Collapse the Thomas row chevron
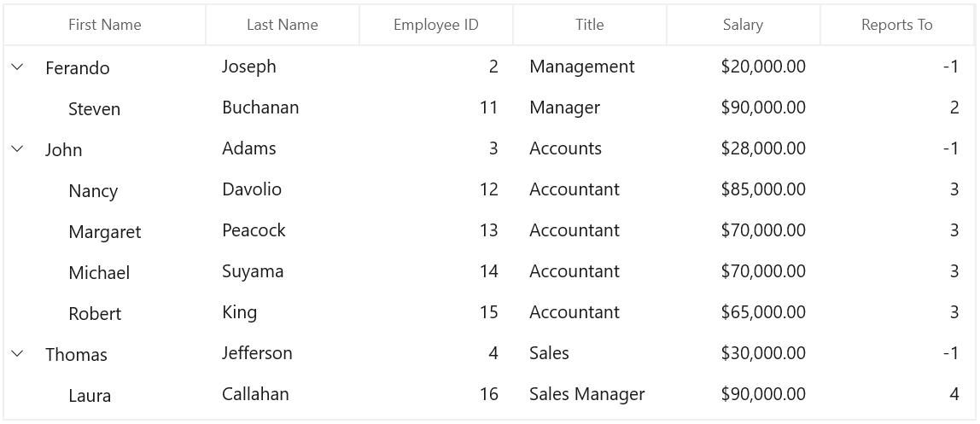 [x=17, y=353]
